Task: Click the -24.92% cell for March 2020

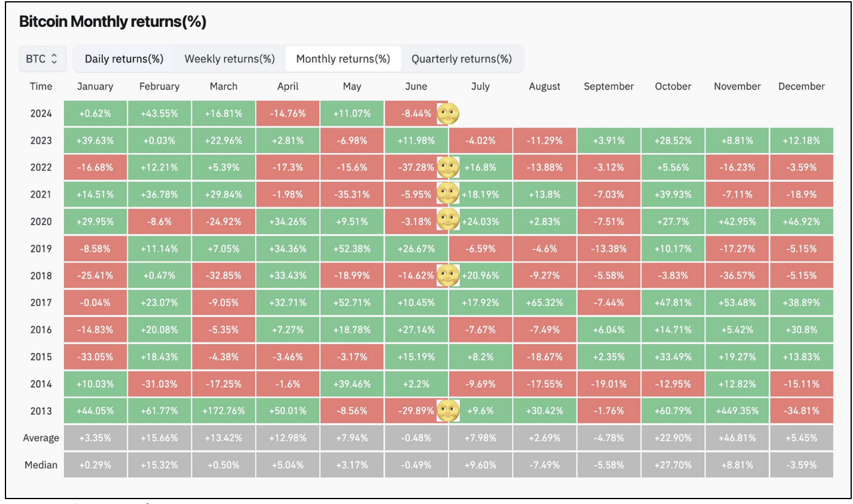Action: coord(224,222)
